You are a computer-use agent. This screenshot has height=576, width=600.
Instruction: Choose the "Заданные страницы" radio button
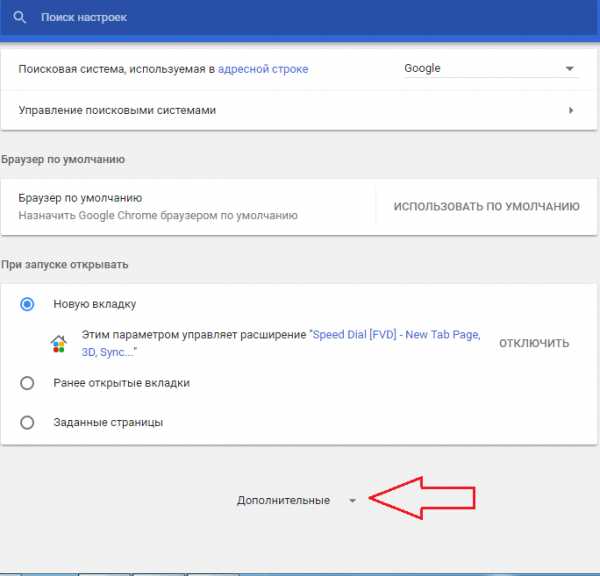click(x=27, y=422)
